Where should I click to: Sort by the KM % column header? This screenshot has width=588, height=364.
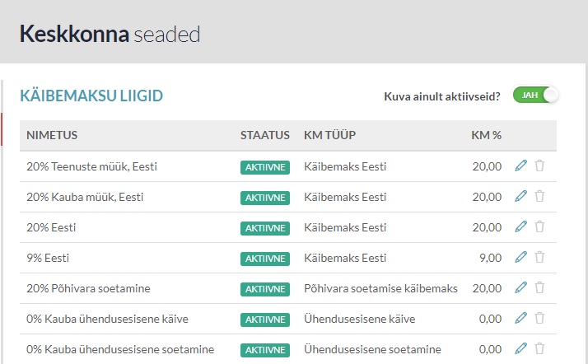point(486,135)
